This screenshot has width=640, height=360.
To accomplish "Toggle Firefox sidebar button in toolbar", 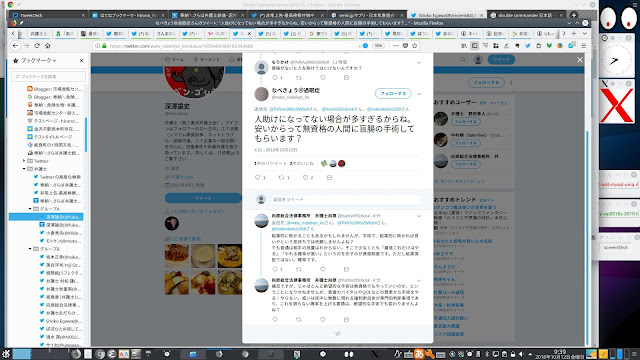I will (x=475, y=46).
